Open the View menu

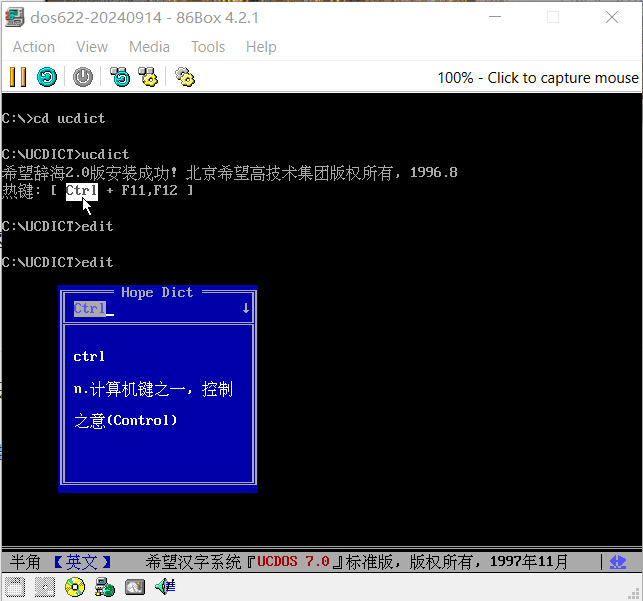(x=92, y=47)
